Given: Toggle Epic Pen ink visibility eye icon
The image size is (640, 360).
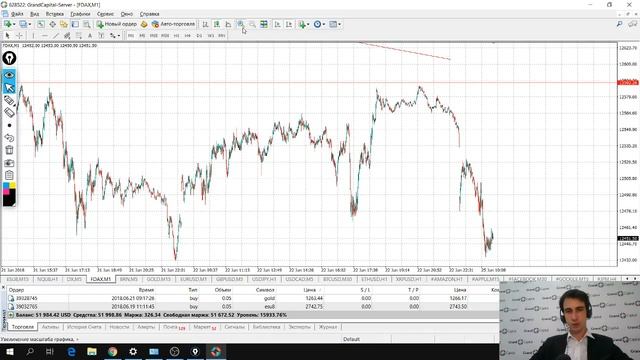Looking at the screenshot, I should coord(9,75).
